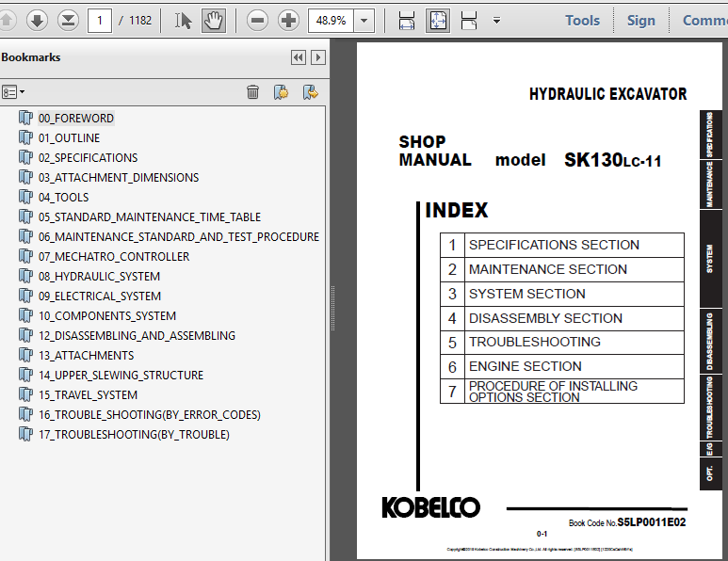Click the zoom percentage field

[x=331, y=21]
